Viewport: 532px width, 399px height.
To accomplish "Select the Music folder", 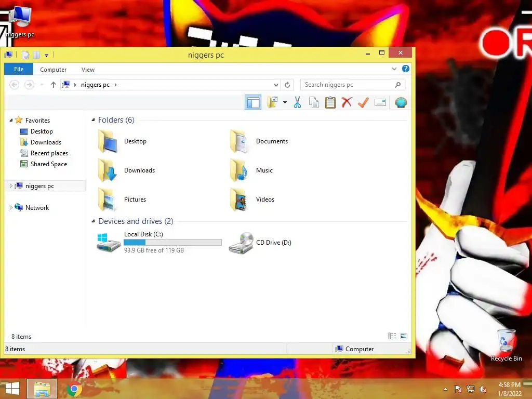I will pos(251,170).
